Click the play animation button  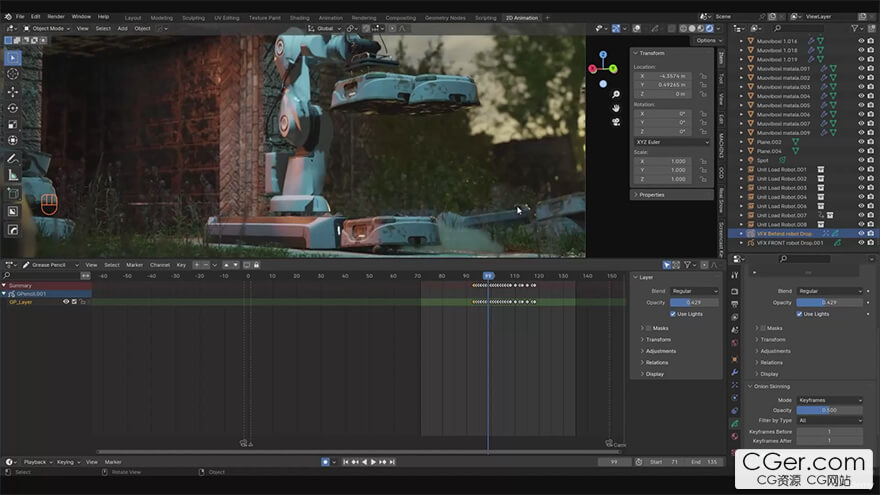point(373,462)
